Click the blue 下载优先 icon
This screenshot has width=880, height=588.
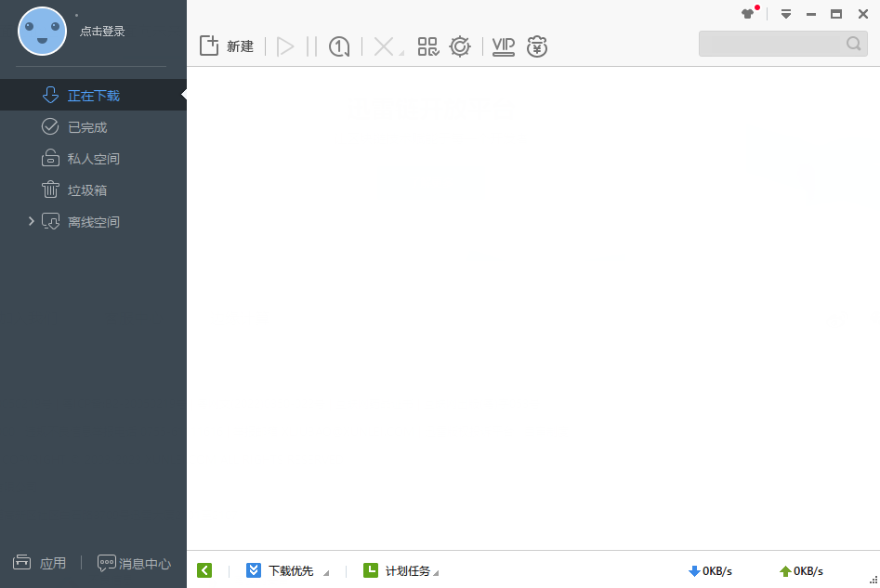tap(254, 570)
